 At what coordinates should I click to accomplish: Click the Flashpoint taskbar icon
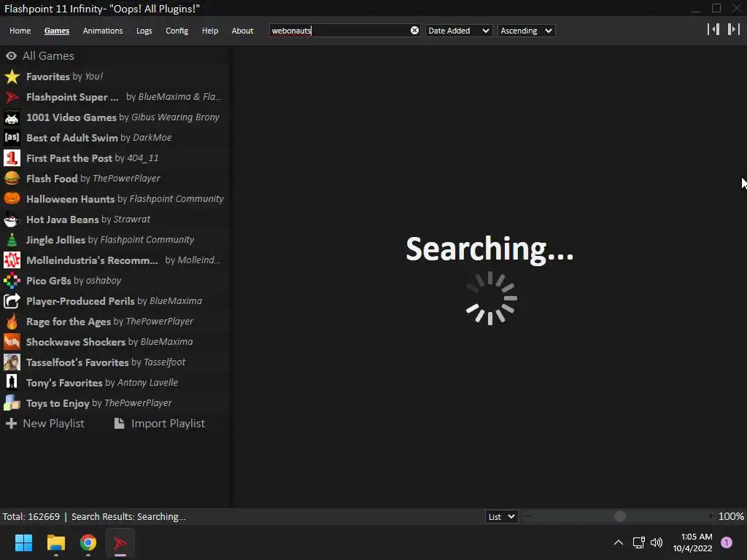pyautogui.click(x=120, y=542)
